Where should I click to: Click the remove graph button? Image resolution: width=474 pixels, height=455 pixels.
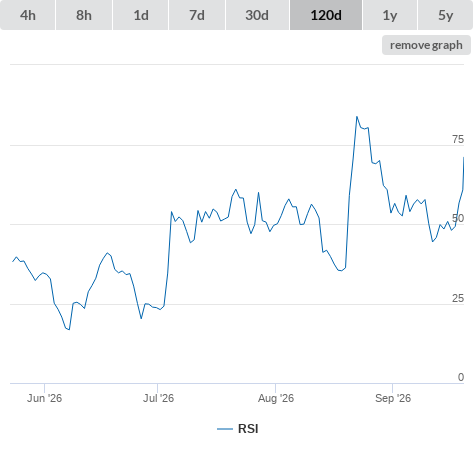pos(426,45)
